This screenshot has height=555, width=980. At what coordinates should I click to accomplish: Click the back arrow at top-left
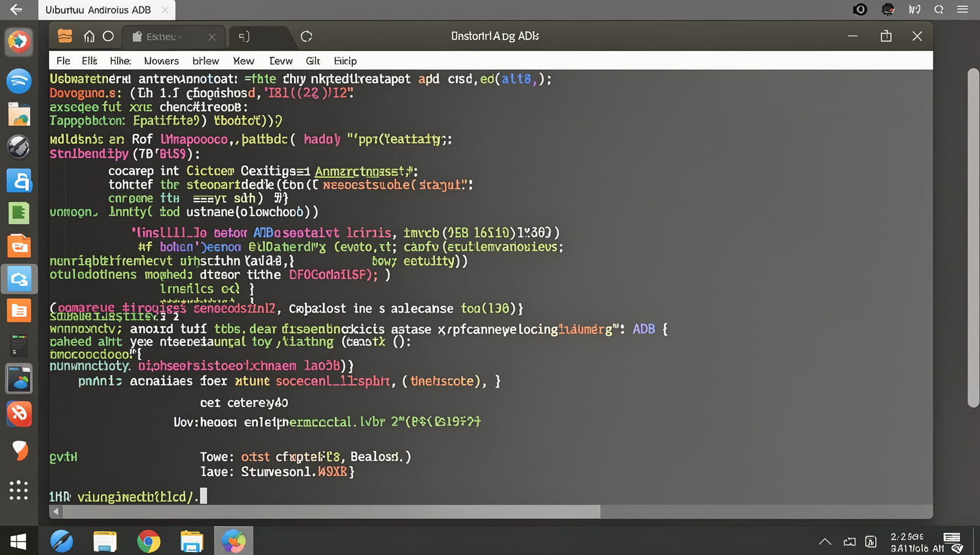click(17, 9)
